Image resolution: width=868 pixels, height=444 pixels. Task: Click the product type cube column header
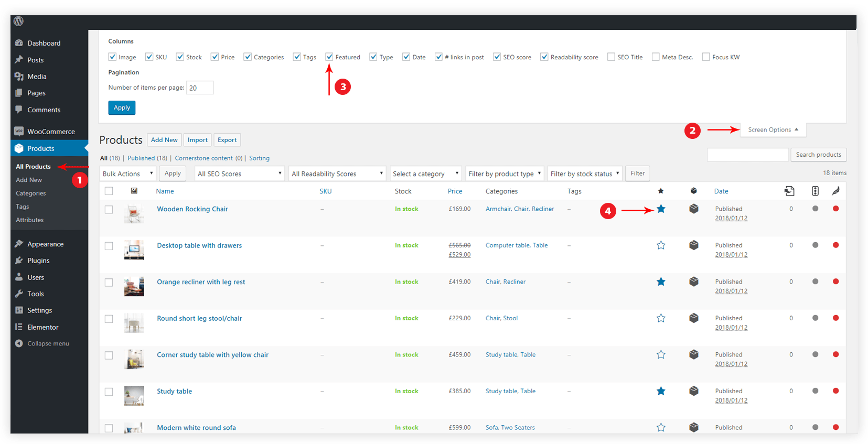click(x=693, y=191)
